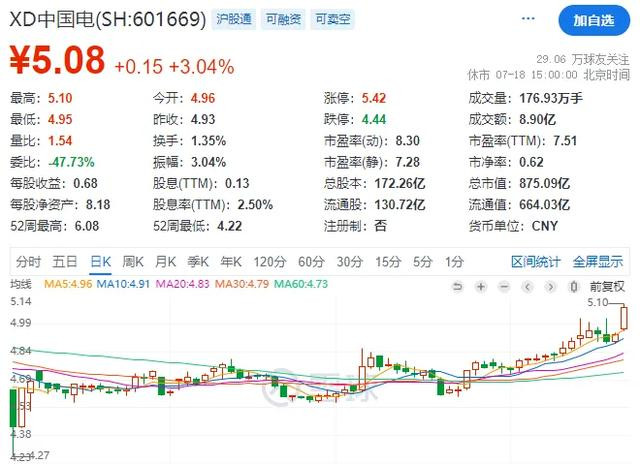Click the 委比 value -47.73%
The width and height of the screenshot is (640, 464).
[71, 162]
